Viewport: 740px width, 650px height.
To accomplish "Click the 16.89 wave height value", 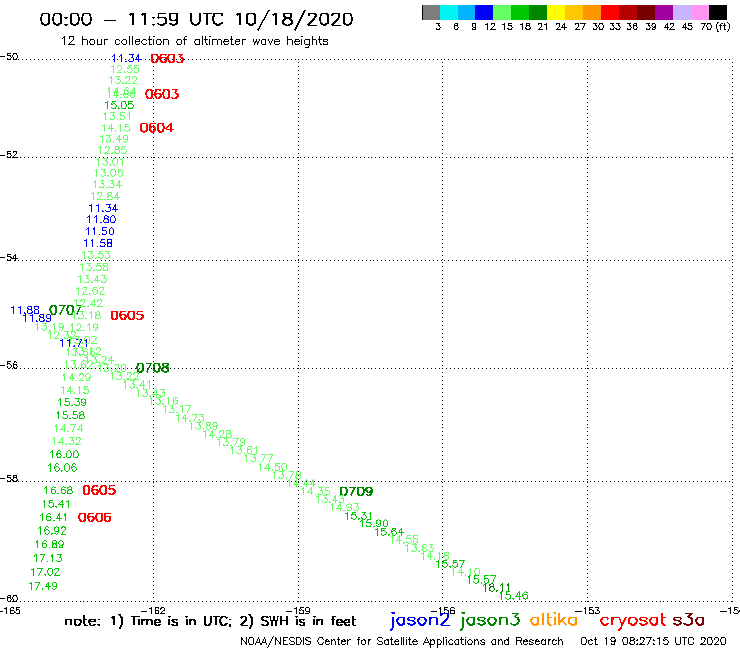I will coord(50,544).
